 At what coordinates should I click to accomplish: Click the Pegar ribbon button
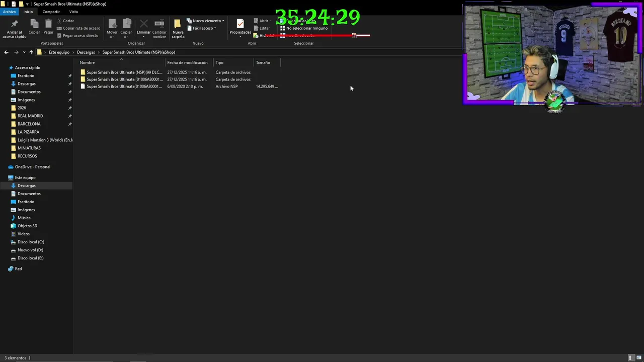point(48,27)
